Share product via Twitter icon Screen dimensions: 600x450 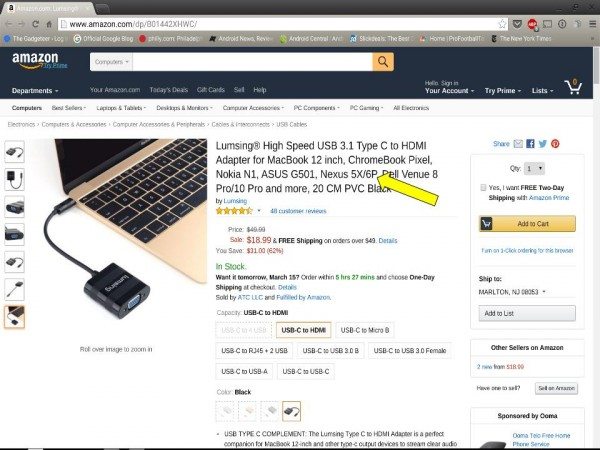pyautogui.click(x=543, y=143)
